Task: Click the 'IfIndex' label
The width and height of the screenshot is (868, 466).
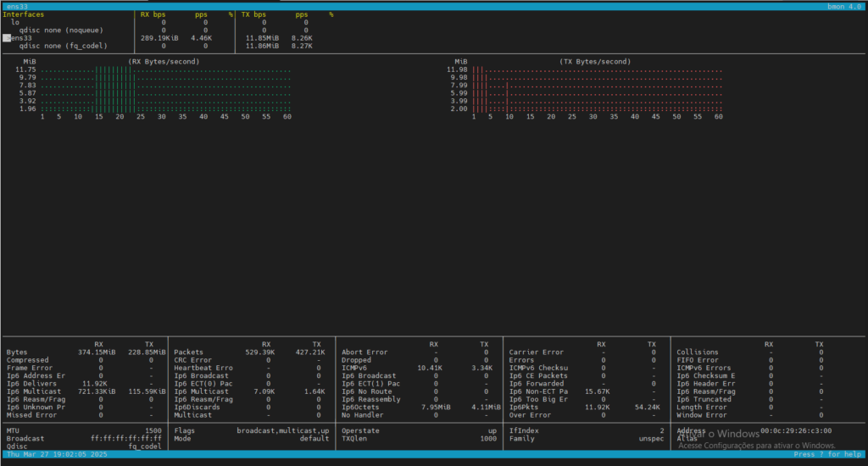Action: [x=524, y=430]
